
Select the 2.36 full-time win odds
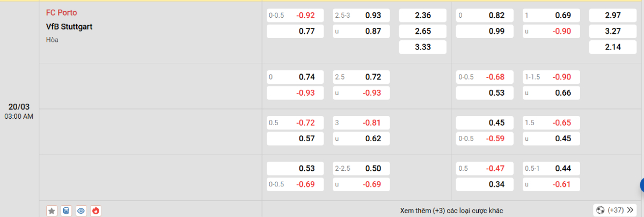click(x=423, y=16)
